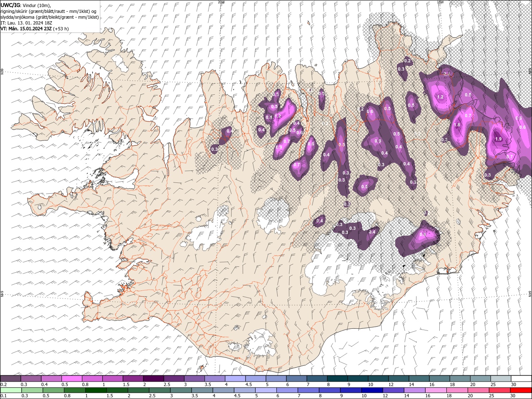Pick the snow legend swatch between 12 and 14
The width and height of the screenshot is (532, 399).
pos(399,378)
